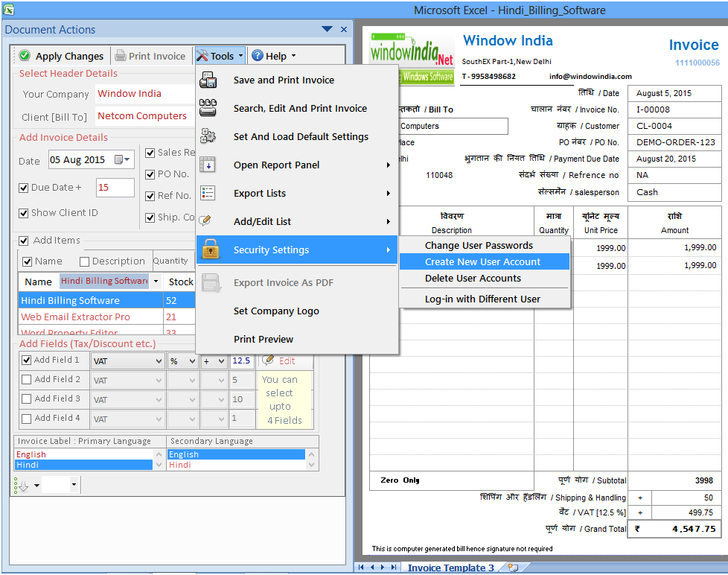
Task: Click the Grand Total amount 4,547.75
Action: click(694, 529)
